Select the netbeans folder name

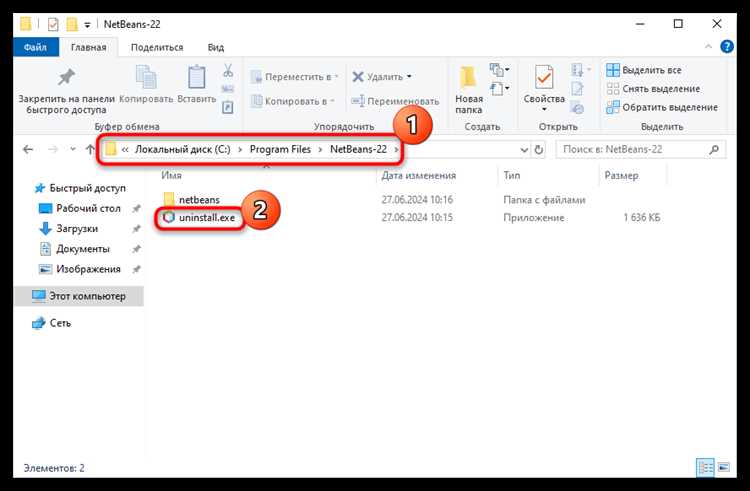click(199, 199)
